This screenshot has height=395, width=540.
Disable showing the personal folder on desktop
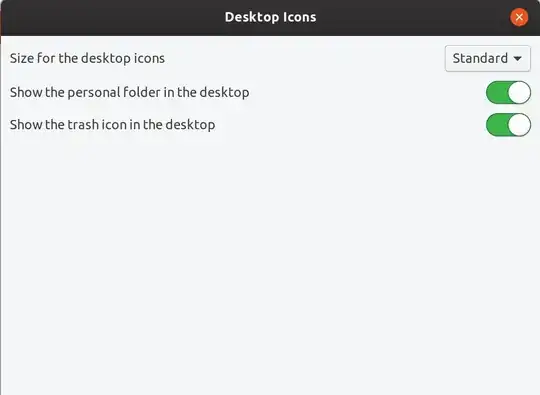point(508,92)
